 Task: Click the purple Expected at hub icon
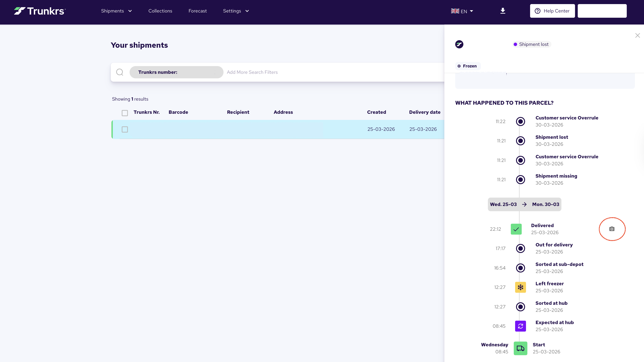tap(521, 326)
